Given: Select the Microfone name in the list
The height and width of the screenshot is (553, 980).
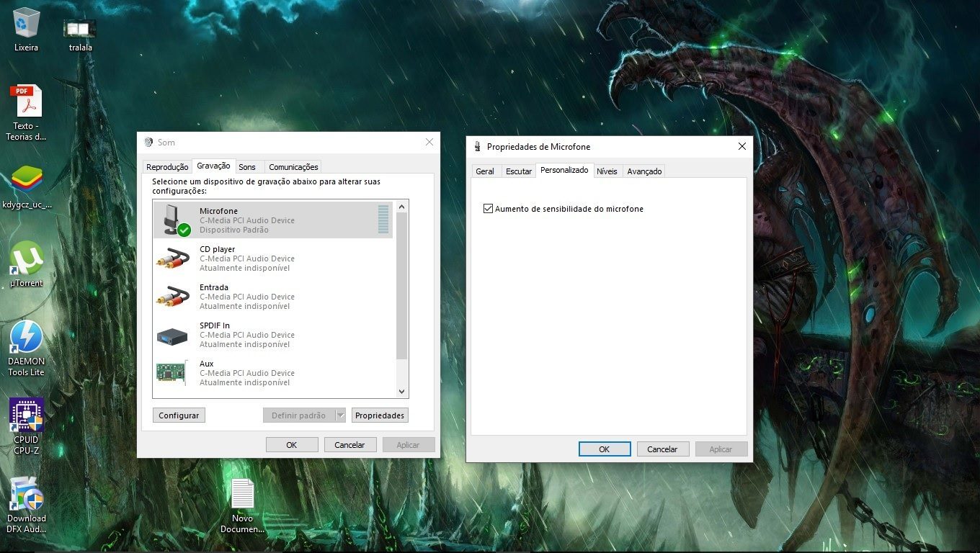Looking at the screenshot, I should (x=218, y=211).
